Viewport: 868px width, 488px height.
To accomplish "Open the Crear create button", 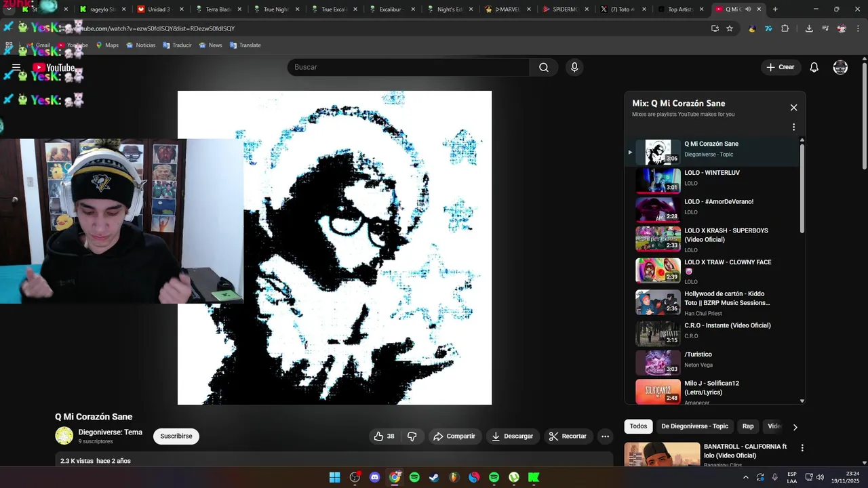I will (x=780, y=67).
